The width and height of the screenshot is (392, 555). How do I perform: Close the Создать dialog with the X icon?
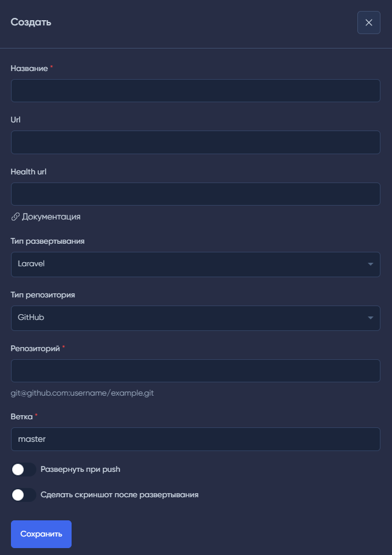[x=369, y=23]
